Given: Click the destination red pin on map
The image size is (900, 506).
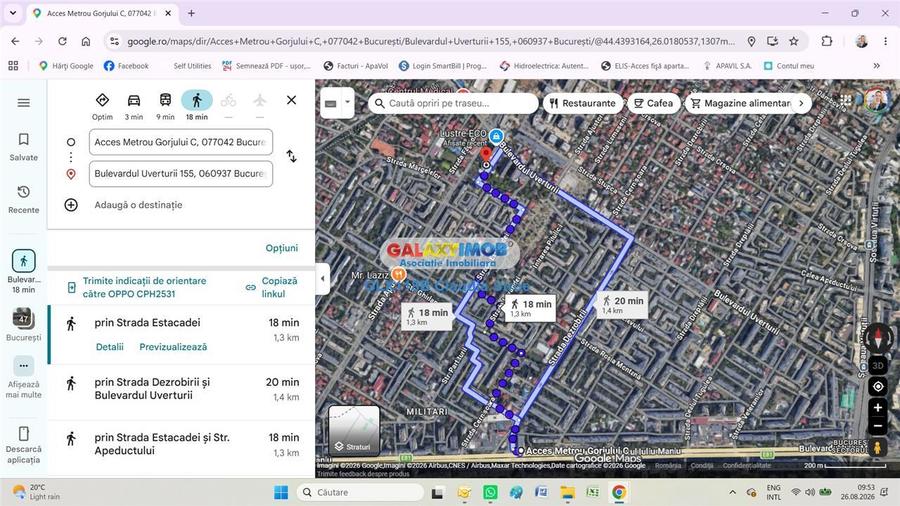Looking at the screenshot, I should (486, 154).
